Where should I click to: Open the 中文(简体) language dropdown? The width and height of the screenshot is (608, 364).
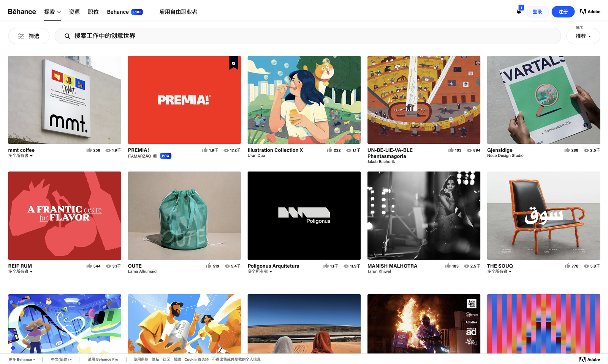(x=61, y=359)
